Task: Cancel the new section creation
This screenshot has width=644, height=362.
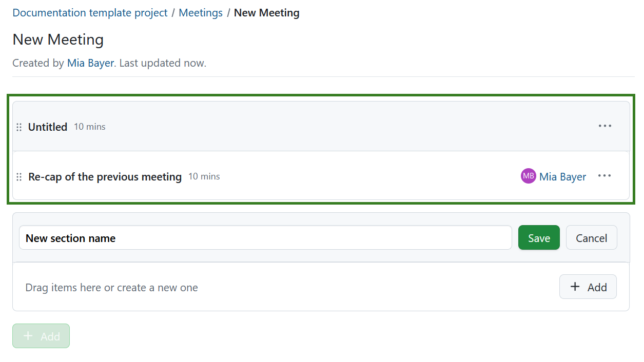Action: coord(591,238)
